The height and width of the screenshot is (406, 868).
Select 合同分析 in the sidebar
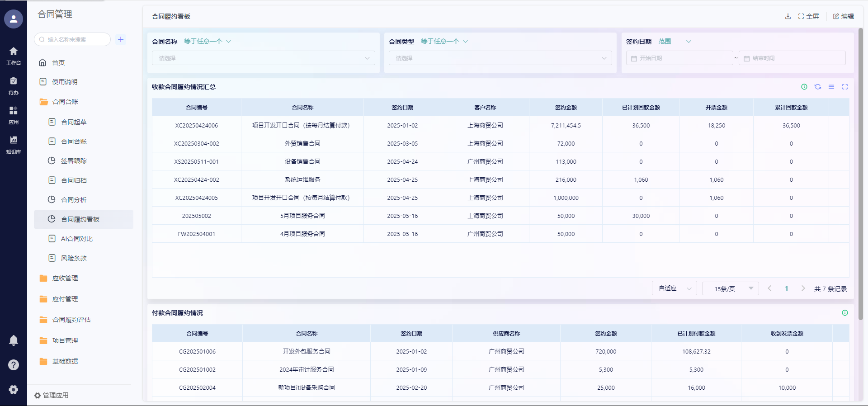click(x=74, y=200)
